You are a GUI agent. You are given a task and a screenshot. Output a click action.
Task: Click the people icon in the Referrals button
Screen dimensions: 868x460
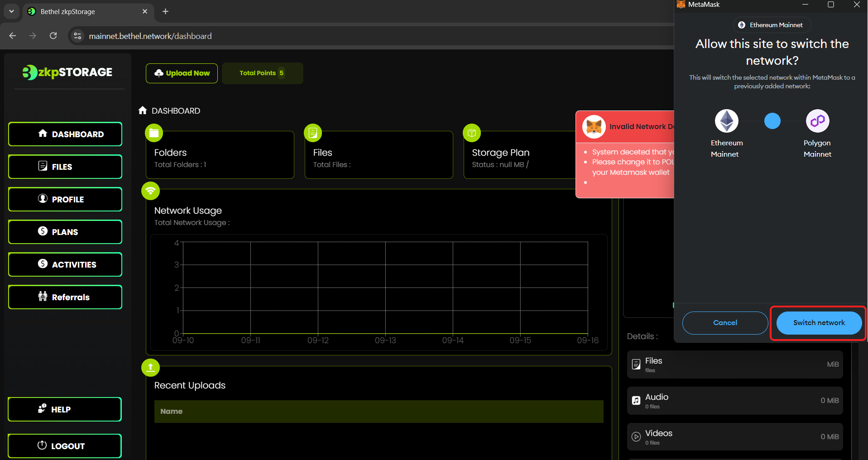tap(43, 296)
